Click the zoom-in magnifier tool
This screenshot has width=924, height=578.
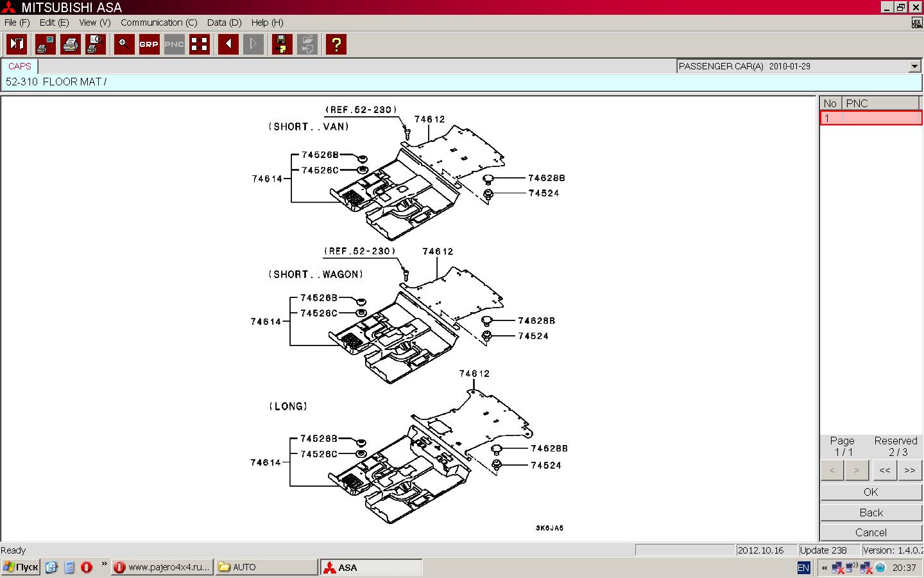click(x=124, y=44)
